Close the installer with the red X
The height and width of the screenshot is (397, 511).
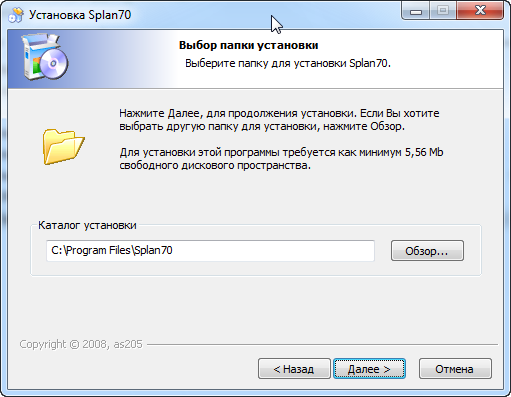point(480,11)
